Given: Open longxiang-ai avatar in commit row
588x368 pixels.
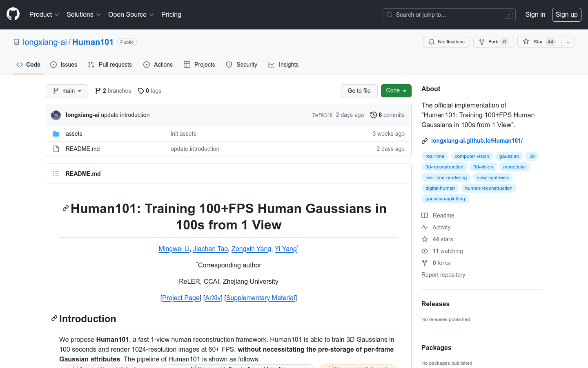Looking at the screenshot, I should click(56, 115).
